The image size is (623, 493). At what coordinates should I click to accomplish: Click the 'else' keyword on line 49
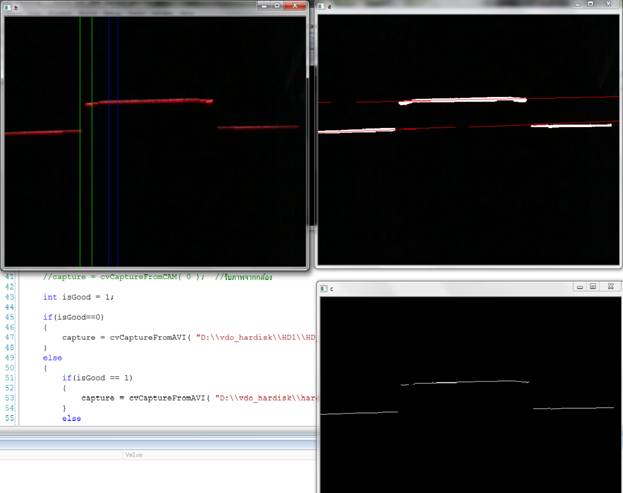tap(52, 357)
